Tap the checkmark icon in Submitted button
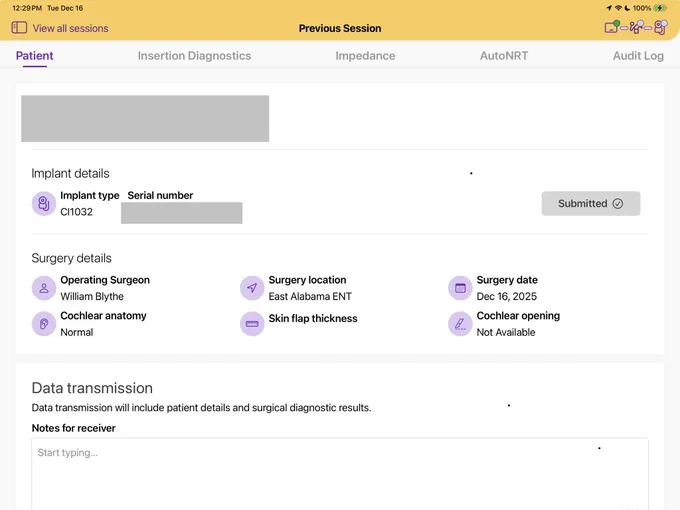 [618, 203]
